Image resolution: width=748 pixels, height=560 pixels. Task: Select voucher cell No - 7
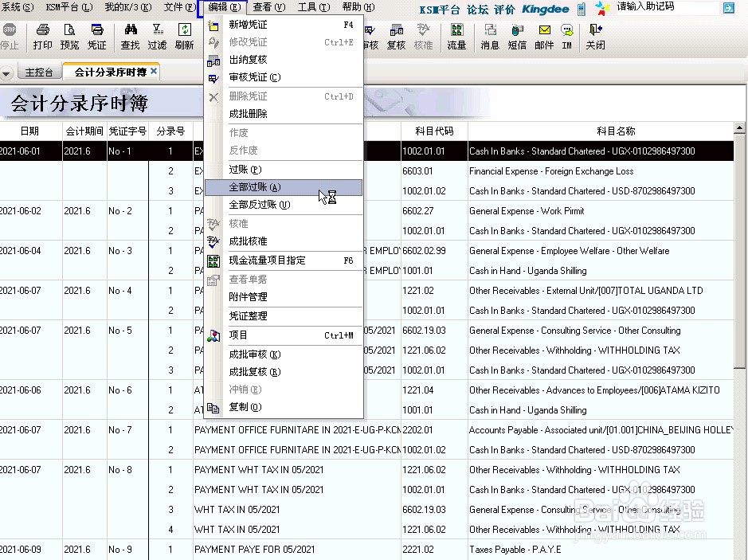pyautogui.click(x=127, y=430)
